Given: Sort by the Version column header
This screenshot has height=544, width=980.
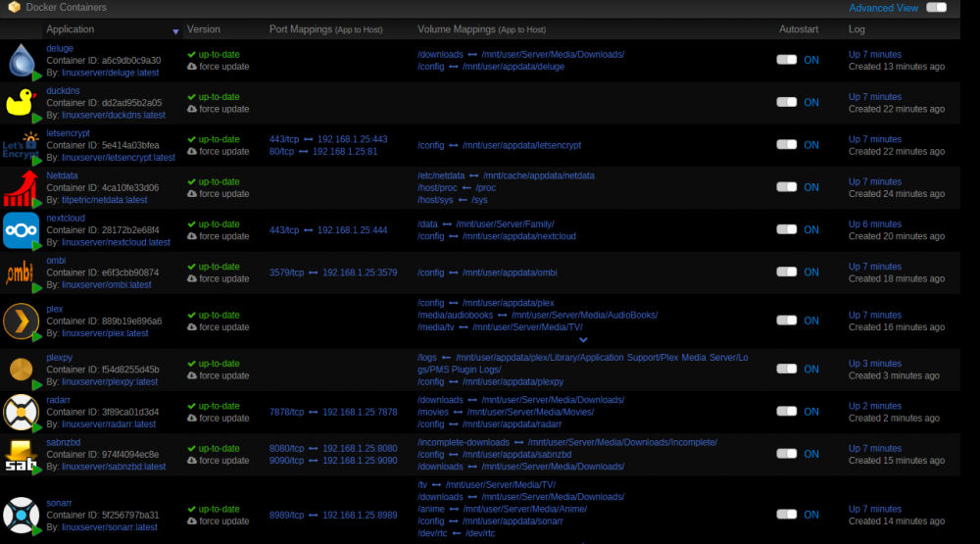Looking at the screenshot, I should 203,29.
